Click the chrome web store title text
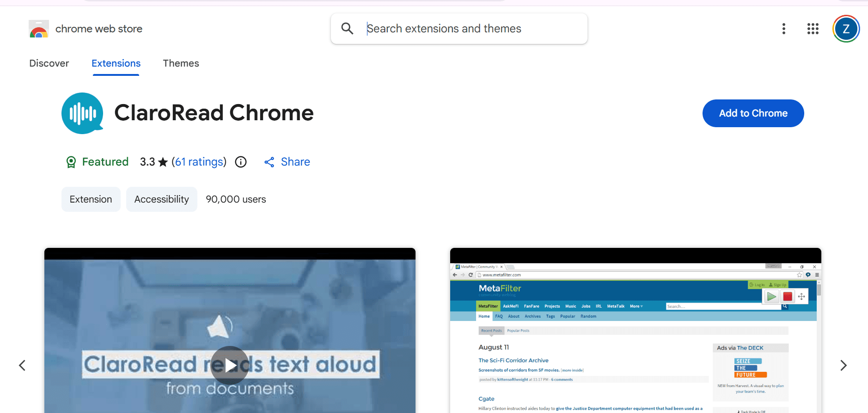Image resolution: width=868 pixels, height=413 pixels. click(x=99, y=29)
